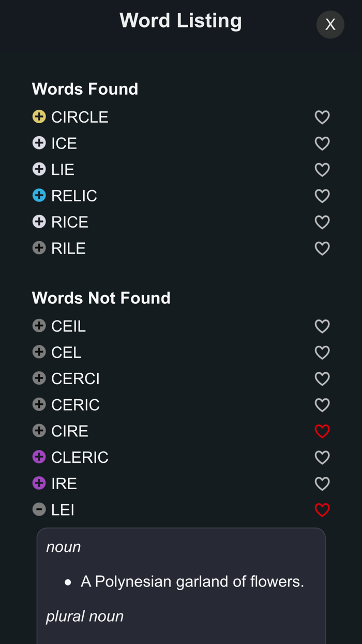Expand the definition for RILE
Screen dimensions: 362x644
click(38, 248)
